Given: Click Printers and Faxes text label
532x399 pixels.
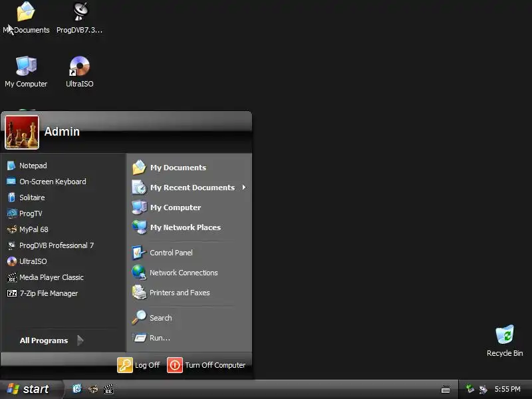Looking at the screenshot, I should click(180, 293).
